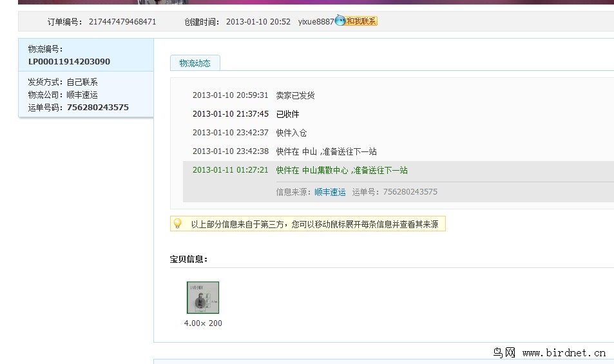Click the lightbulb tip icon
This screenshot has width=614, height=364.
(177, 224)
